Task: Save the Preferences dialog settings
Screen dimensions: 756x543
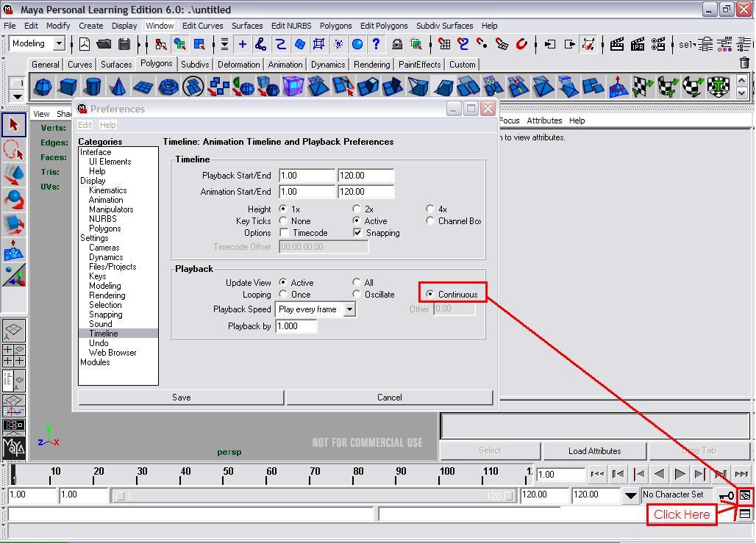Action: (x=182, y=398)
